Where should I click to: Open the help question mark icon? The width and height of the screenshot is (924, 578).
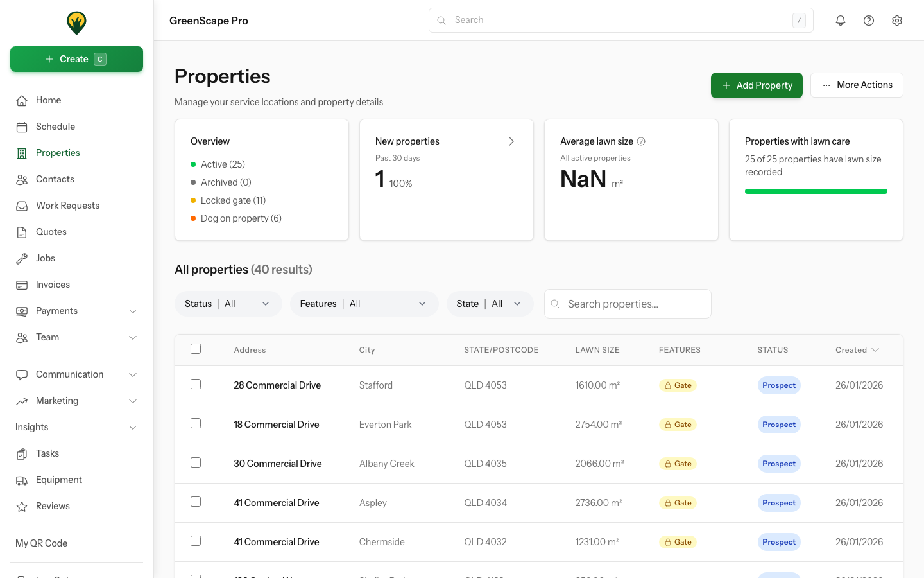[x=869, y=20]
